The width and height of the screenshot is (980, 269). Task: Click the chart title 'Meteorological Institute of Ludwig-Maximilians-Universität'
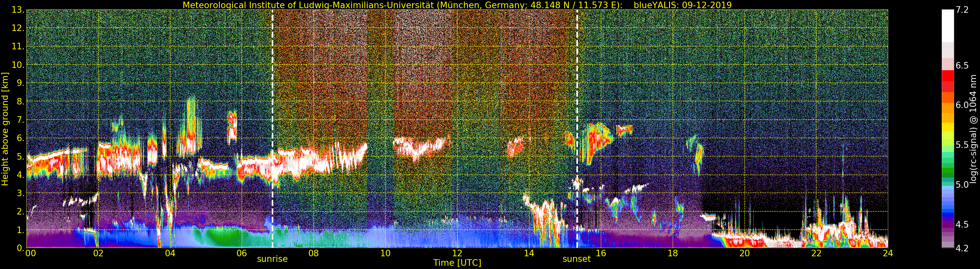pos(309,5)
